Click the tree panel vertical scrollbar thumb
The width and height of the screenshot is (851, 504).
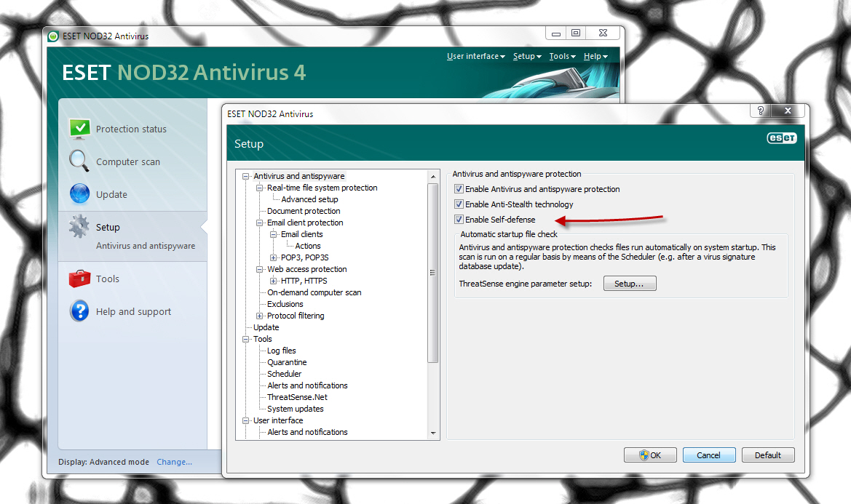[432, 273]
